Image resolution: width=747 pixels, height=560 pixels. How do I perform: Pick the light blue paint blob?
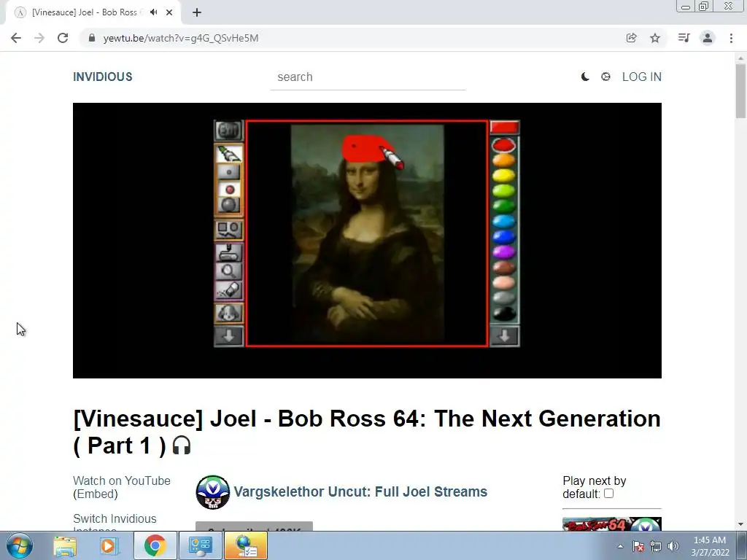click(503, 222)
